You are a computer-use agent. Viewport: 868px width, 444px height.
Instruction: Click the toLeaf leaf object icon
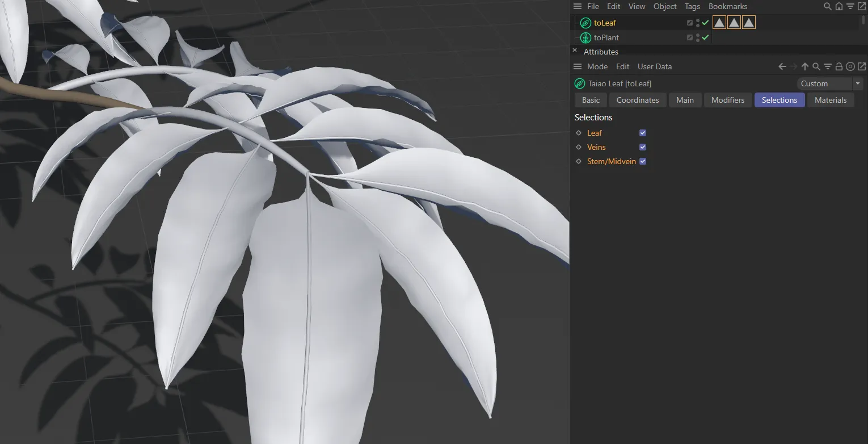(x=585, y=23)
